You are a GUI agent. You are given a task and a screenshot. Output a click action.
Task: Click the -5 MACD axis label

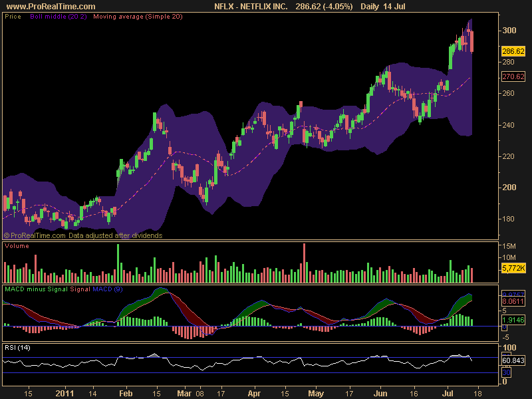tap(505, 337)
